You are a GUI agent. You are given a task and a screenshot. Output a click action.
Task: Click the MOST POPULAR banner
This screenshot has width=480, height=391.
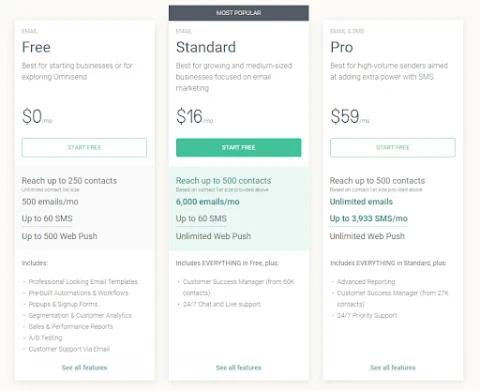(239, 13)
